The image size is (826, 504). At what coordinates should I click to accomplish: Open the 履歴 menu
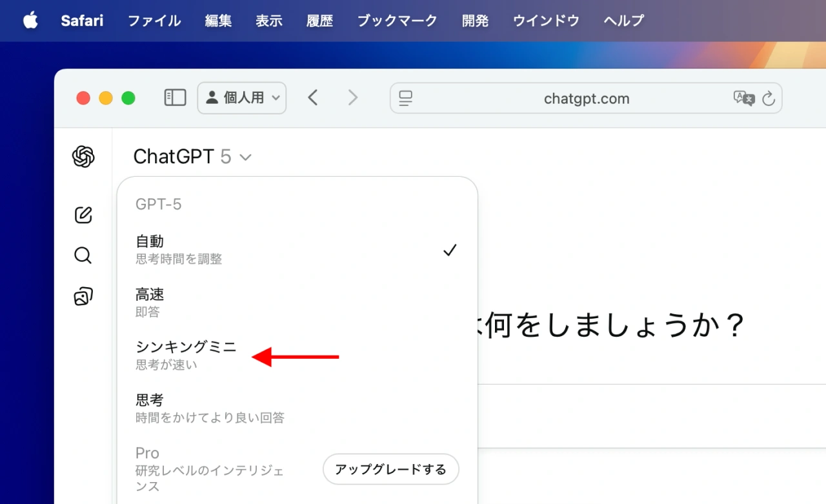319,21
